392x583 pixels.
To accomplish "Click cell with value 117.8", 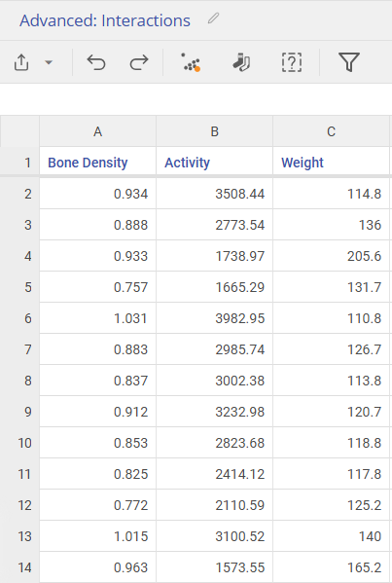I will (331, 474).
